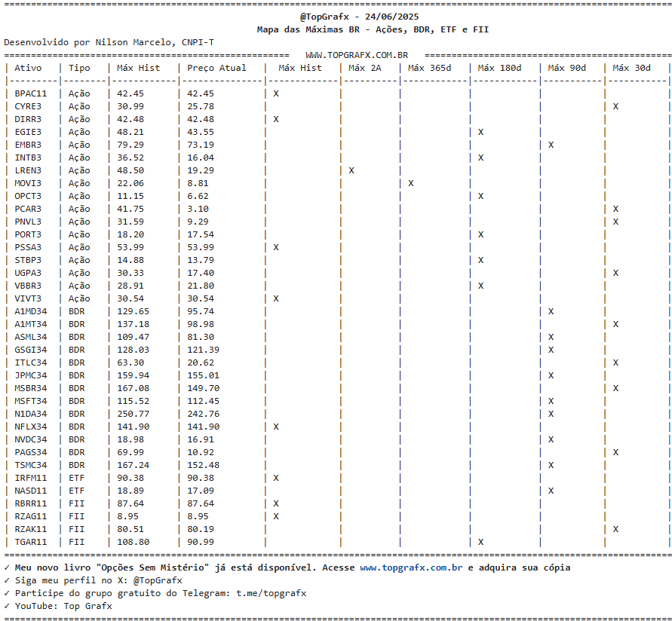Click the RZAK11 ticker
Viewport: 672px width, 621px height.
30,529
